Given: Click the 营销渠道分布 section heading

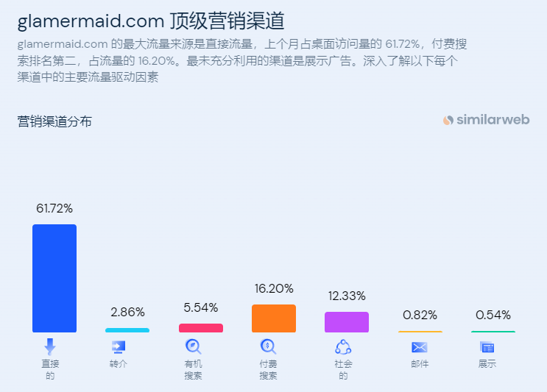Looking at the screenshot, I should (x=54, y=121).
